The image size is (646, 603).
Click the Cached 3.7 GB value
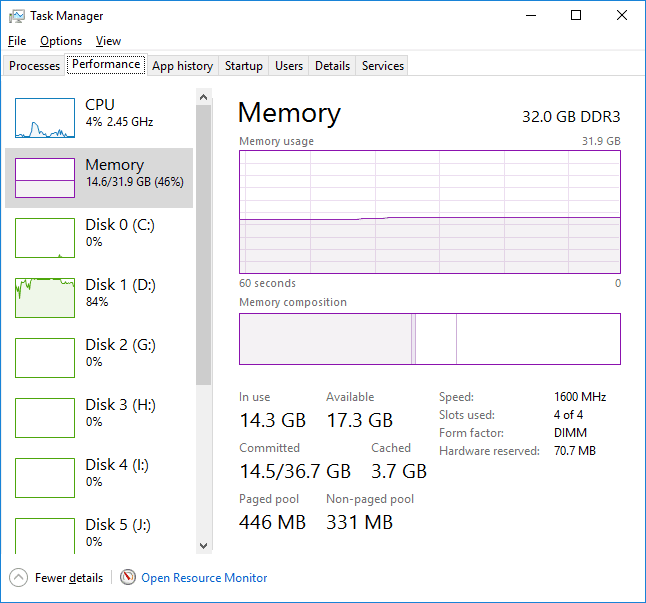click(399, 471)
